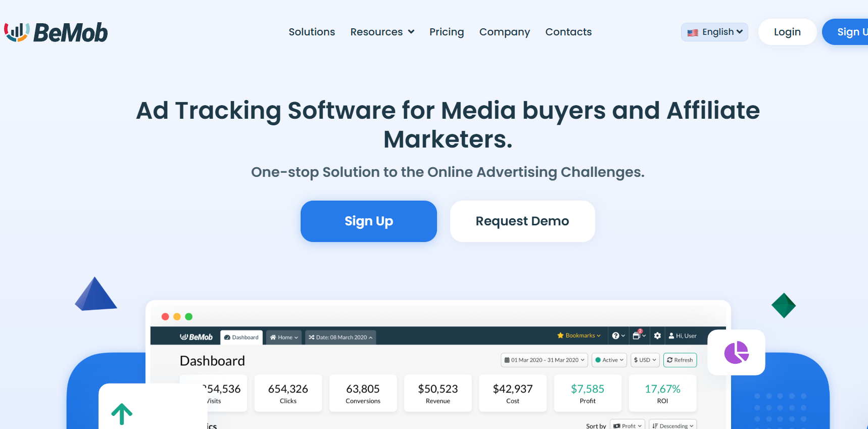Select the Date: 08 March 2020 tab
868x429 pixels.
coord(341,337)
